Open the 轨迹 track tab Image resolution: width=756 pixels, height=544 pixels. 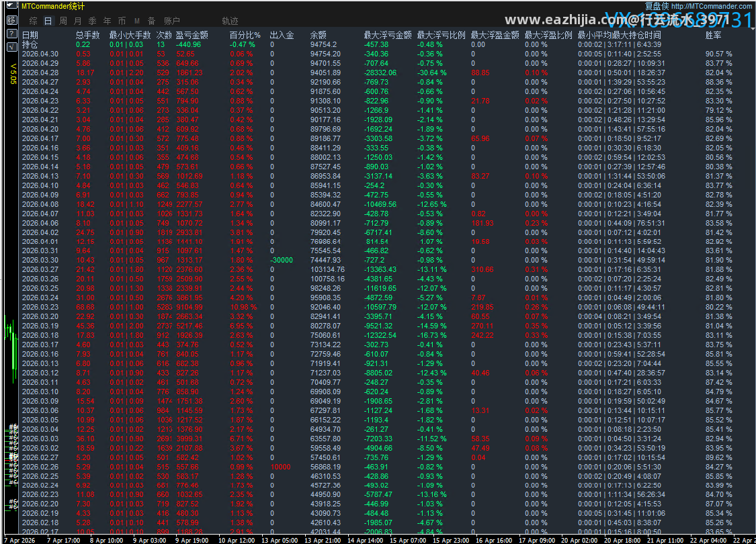230,21
